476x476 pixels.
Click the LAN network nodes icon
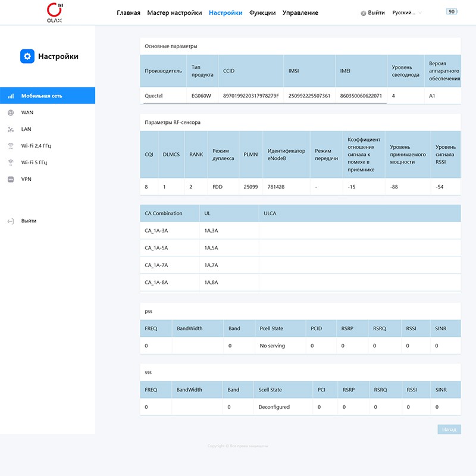[x=11, y=129]
